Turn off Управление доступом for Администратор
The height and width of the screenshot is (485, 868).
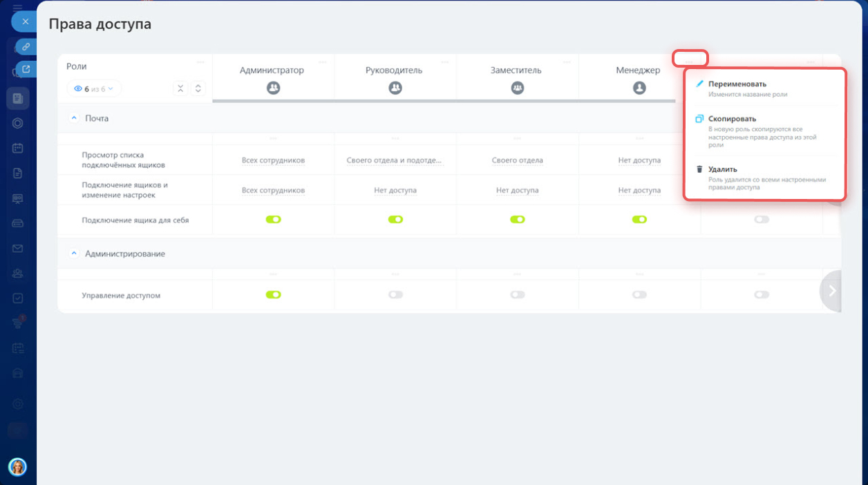(x=273, y=295)
